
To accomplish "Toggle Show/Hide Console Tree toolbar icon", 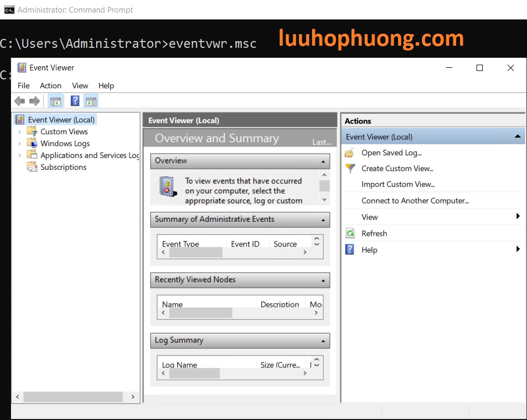I will pos(55,101).
